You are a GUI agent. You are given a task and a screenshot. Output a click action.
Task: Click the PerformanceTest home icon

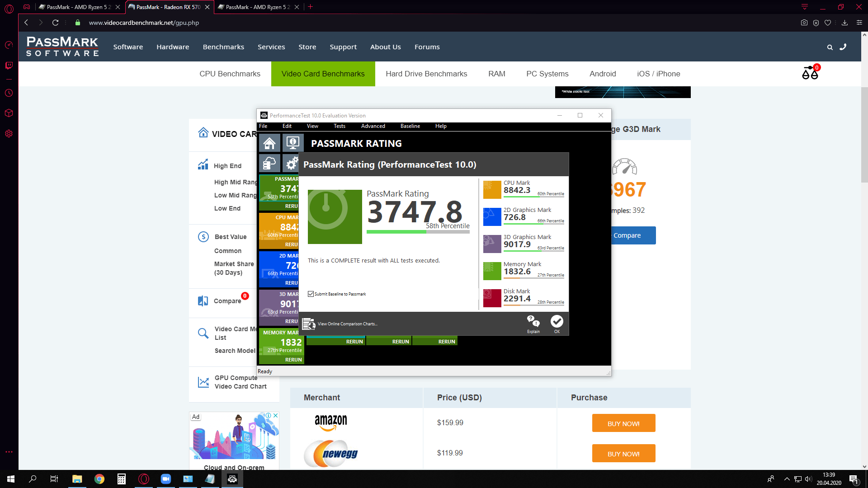tap(269, 143)
